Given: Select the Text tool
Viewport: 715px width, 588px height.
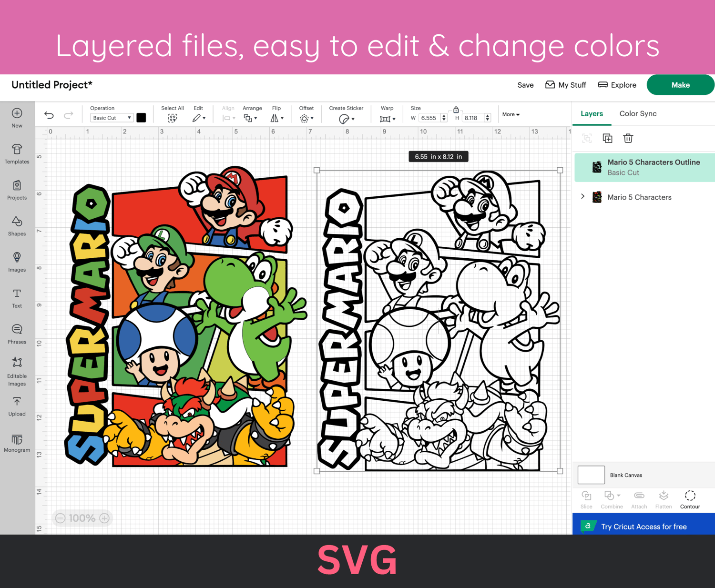Looking at the screenshot, I should [17, 298].
